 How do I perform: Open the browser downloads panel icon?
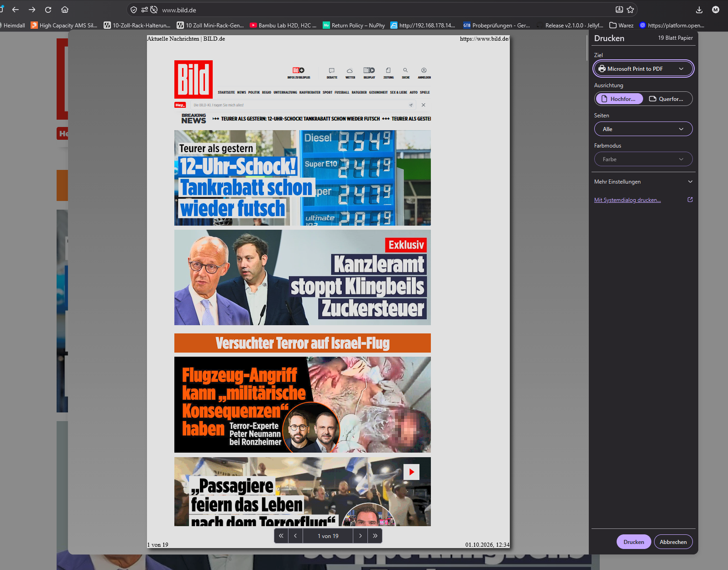point(699,10)
